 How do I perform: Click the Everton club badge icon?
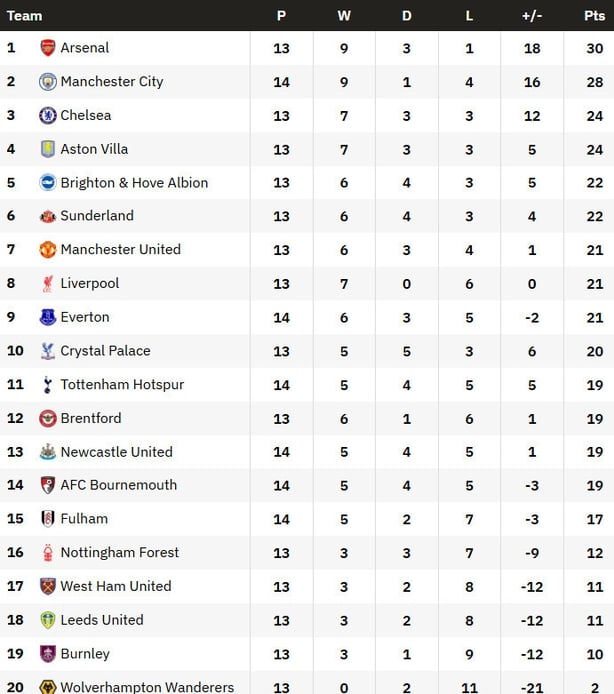47,317
